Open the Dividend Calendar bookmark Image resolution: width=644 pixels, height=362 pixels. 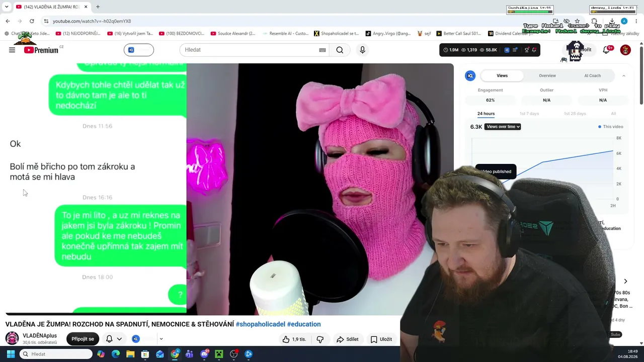[x=510, y=34]
